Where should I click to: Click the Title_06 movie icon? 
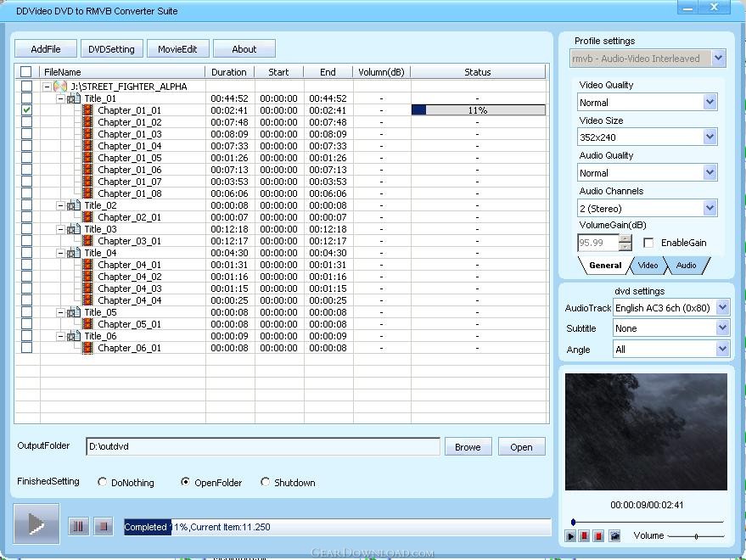[x=74, y=336]
